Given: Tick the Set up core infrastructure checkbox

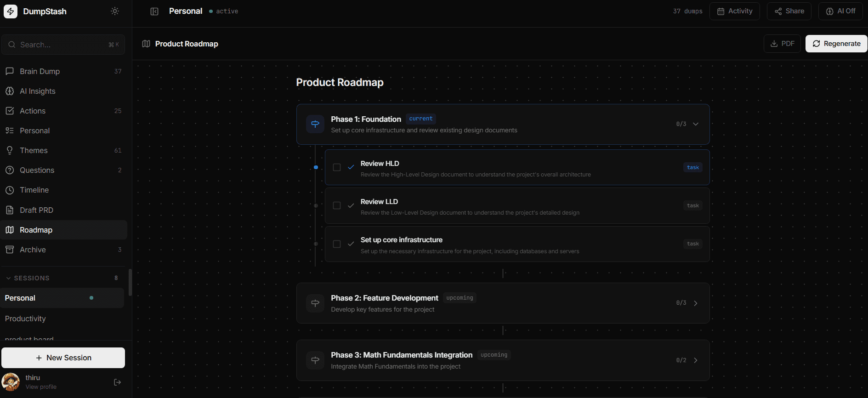Looking at the screenshot, I should [x=337, y=244].
